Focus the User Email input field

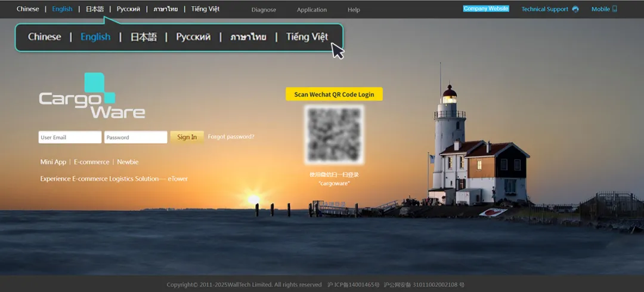pos(70,137)
